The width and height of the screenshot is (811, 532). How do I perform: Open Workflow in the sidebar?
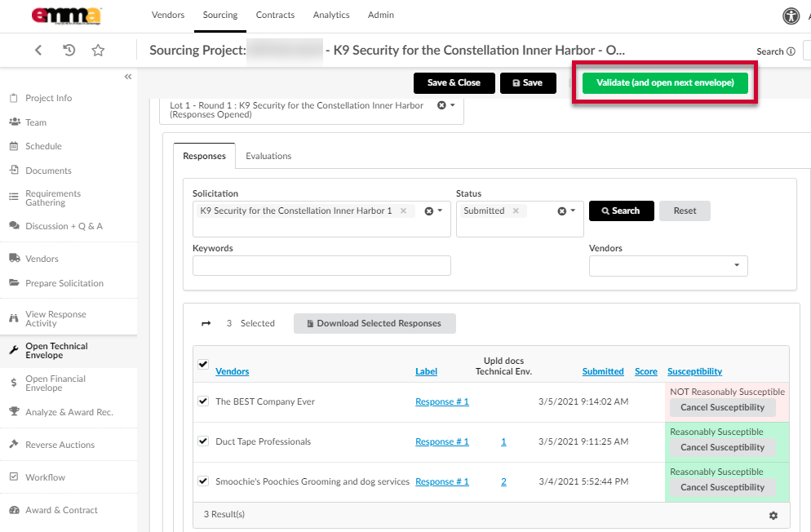tap(45, 477)
